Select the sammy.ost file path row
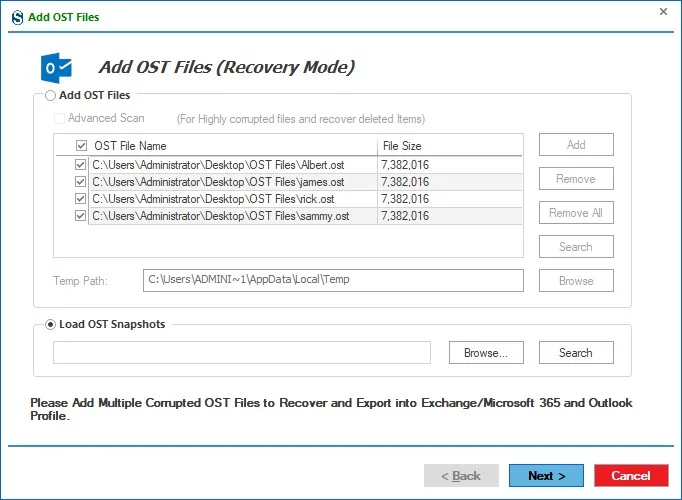 coord(221,216)
